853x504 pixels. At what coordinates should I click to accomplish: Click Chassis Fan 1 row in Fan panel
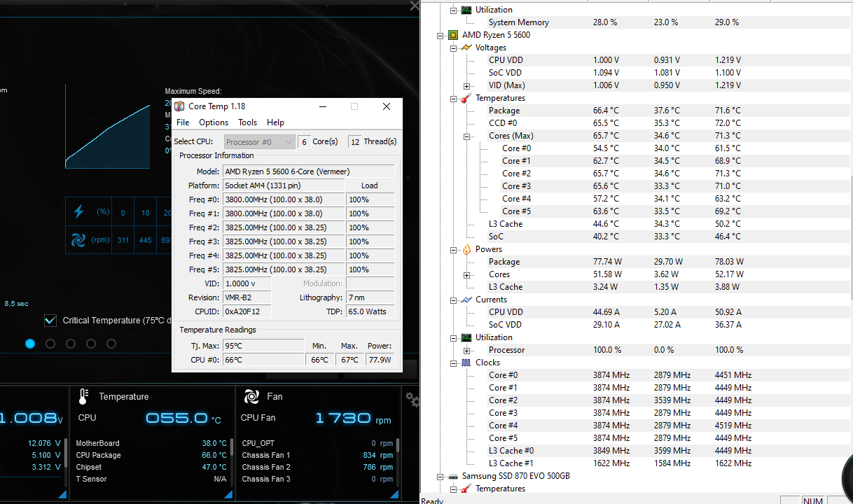point(318,455)
